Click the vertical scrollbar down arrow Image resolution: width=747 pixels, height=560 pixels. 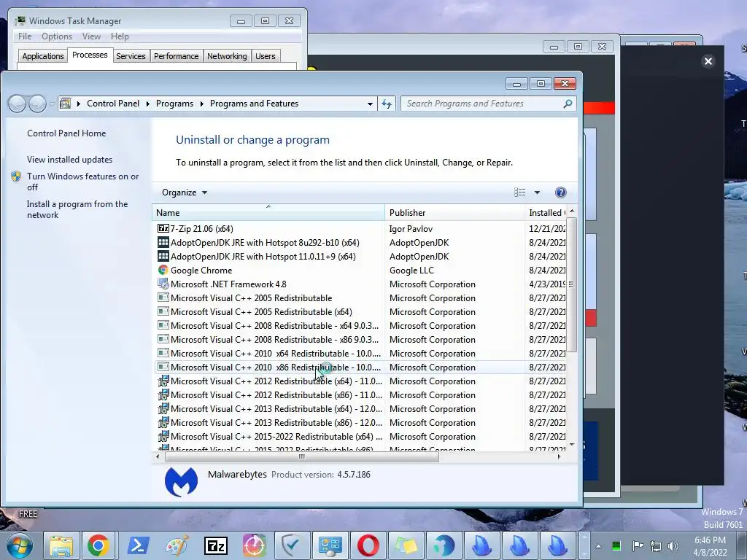572,445
